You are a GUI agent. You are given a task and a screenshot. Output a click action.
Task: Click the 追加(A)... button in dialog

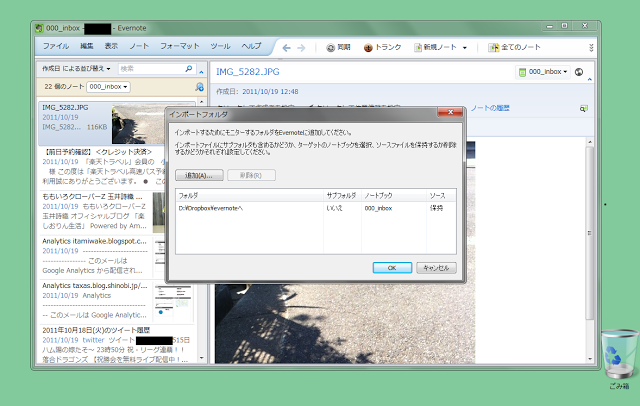(199, 175)
